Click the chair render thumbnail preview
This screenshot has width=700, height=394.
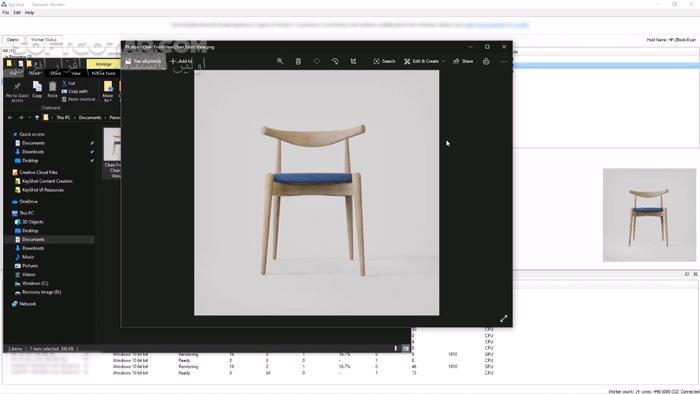tap(649, 215)
